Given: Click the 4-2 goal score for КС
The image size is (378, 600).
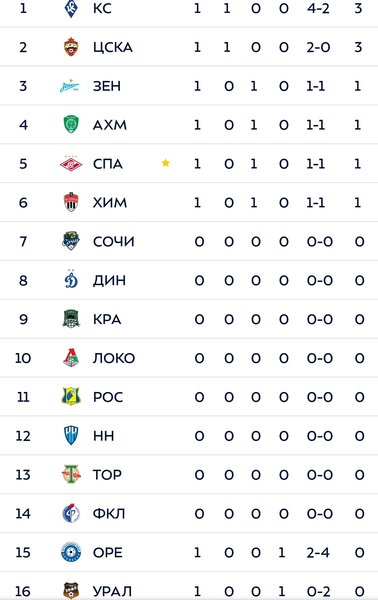Looking at the screenshot, I should [318, 8].
